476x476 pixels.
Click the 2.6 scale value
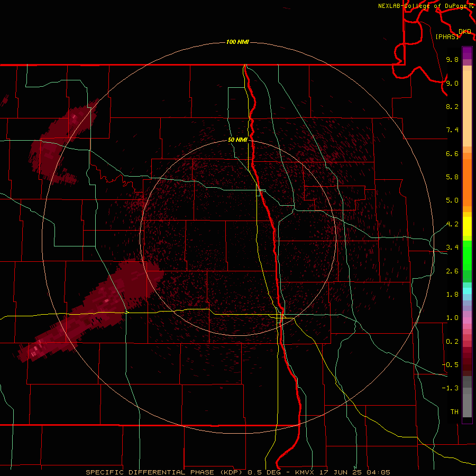coord(452,271)
